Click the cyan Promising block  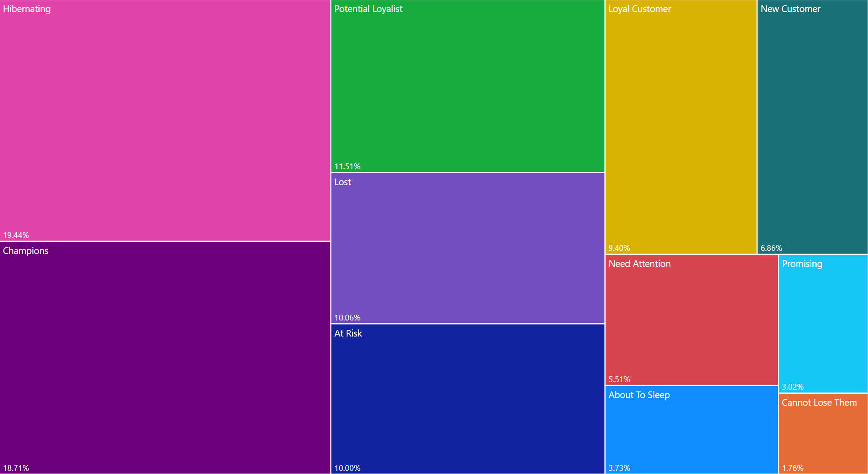pyautogui.click(x=823, y=324)
